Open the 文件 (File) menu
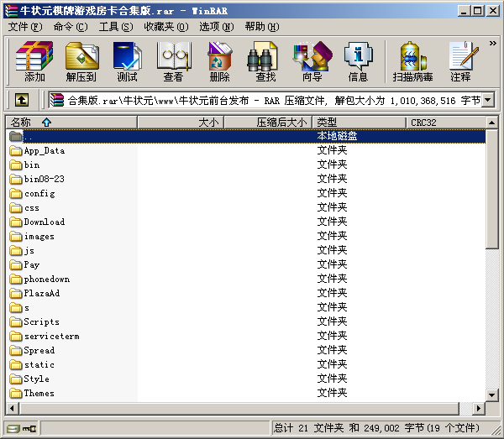This screenshot has height=439, width=504. [25, 27]
